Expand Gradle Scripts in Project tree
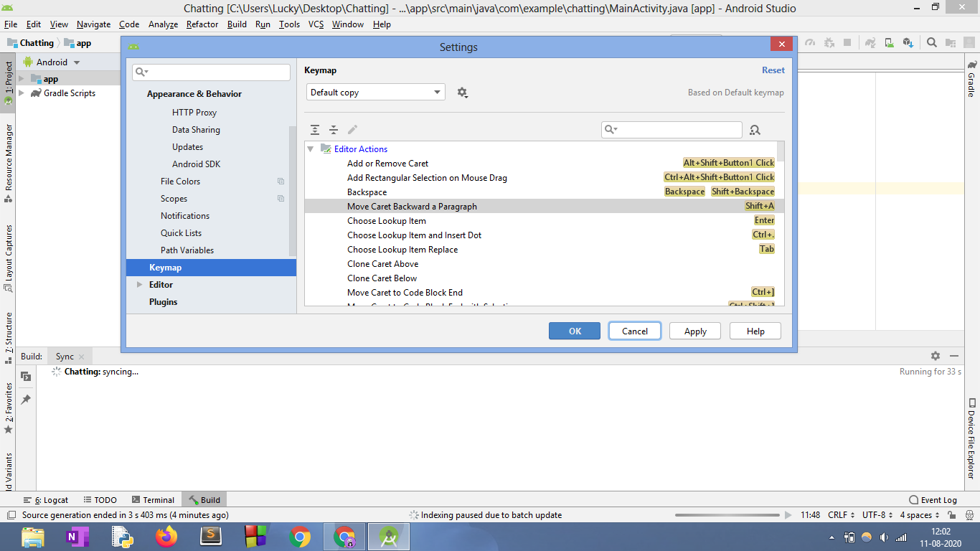The image size is (980, 551). point(22,93)
